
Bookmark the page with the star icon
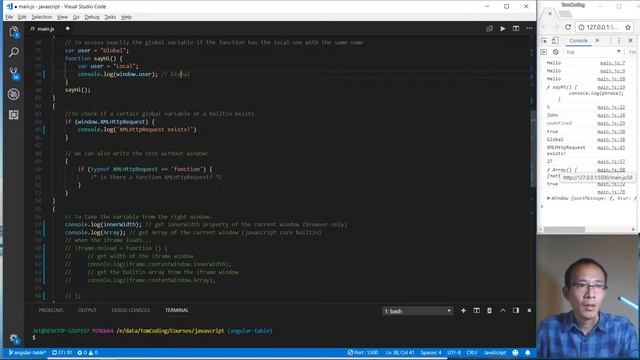click(x=628, y=27)
